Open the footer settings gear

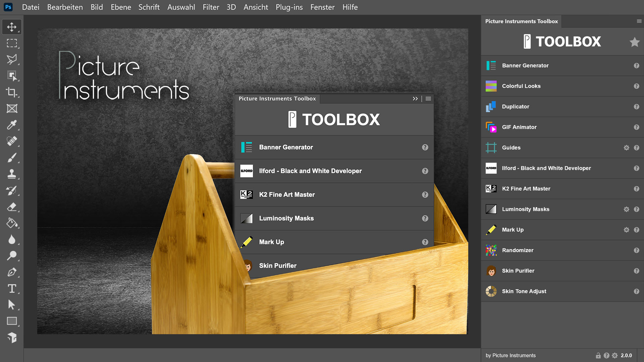(x=614, y=356)
